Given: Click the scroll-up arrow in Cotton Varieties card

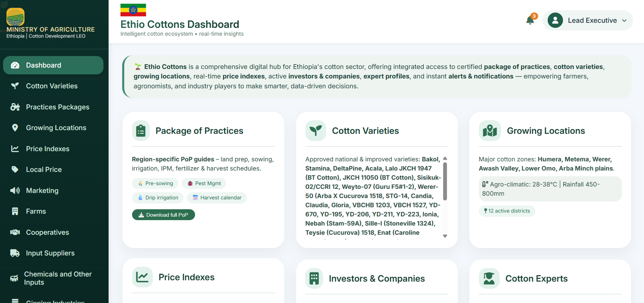Looking at the screenshot, I should click(x=445, y=158).
